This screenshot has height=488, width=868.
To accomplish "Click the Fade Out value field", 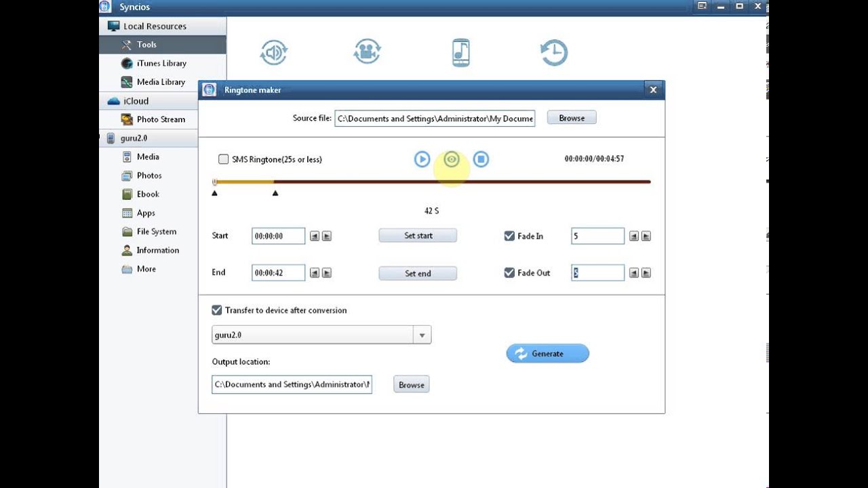I will [597, 272].
